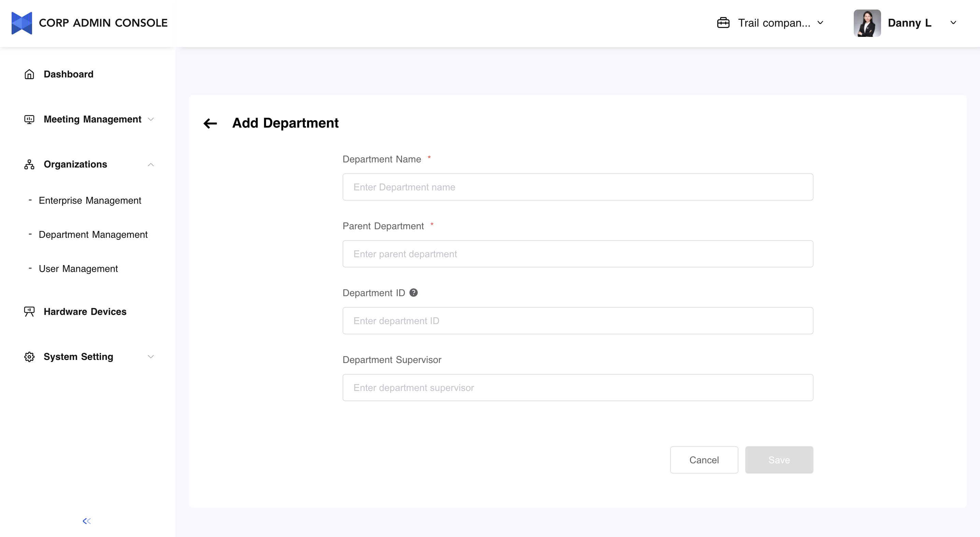Click the back arrow beside Add Department
This screenshot has height=537, width=980.
click(210, 123)
